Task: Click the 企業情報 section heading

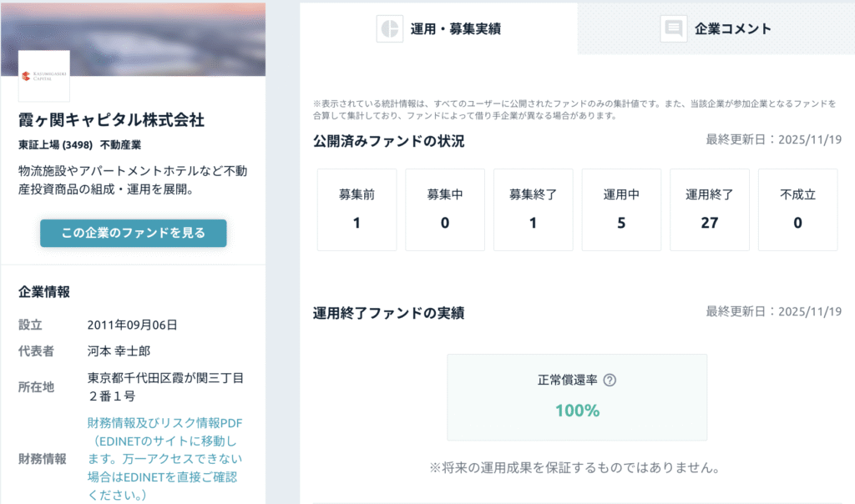Action: (44, 292)
